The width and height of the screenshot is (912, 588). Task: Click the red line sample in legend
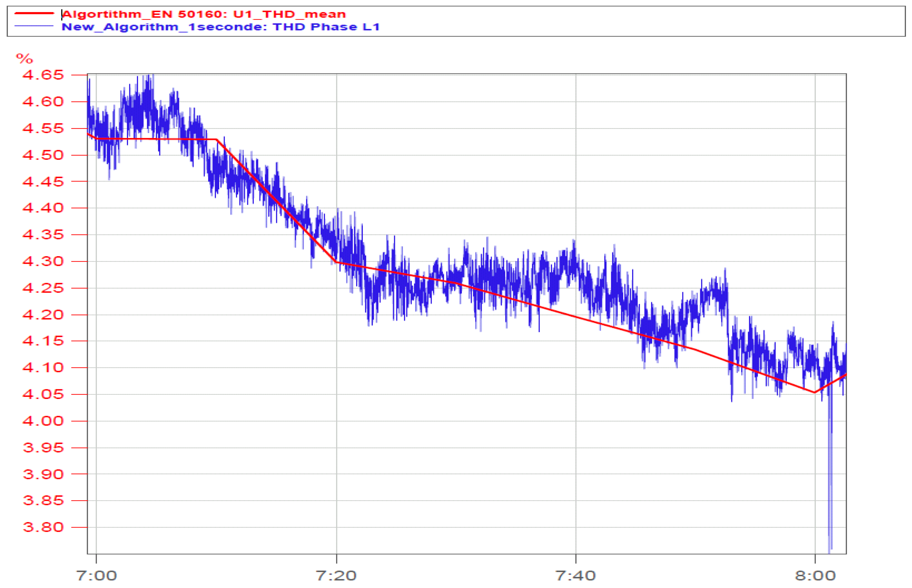tap(34, 13)
